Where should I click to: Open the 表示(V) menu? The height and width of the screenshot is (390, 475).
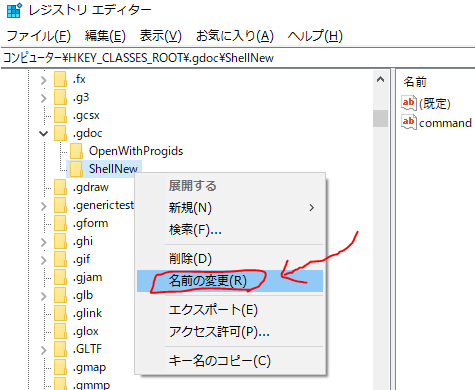pos(160,36)
